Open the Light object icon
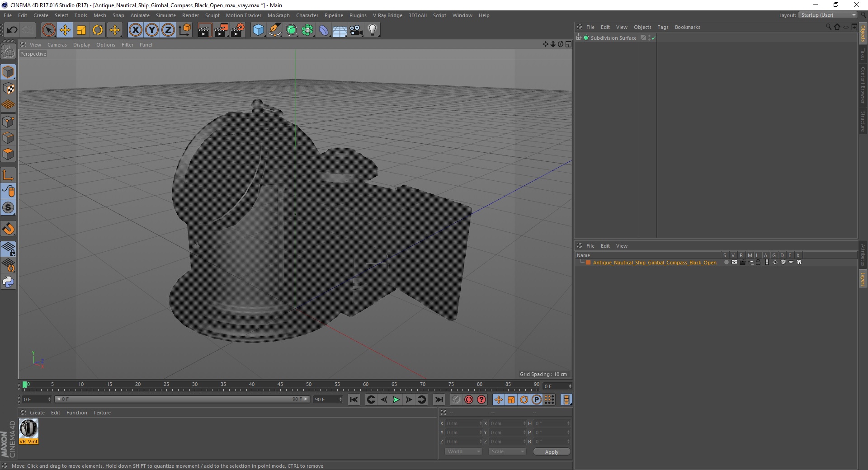This screenshot has width=868, height=470. click(372, 30)
